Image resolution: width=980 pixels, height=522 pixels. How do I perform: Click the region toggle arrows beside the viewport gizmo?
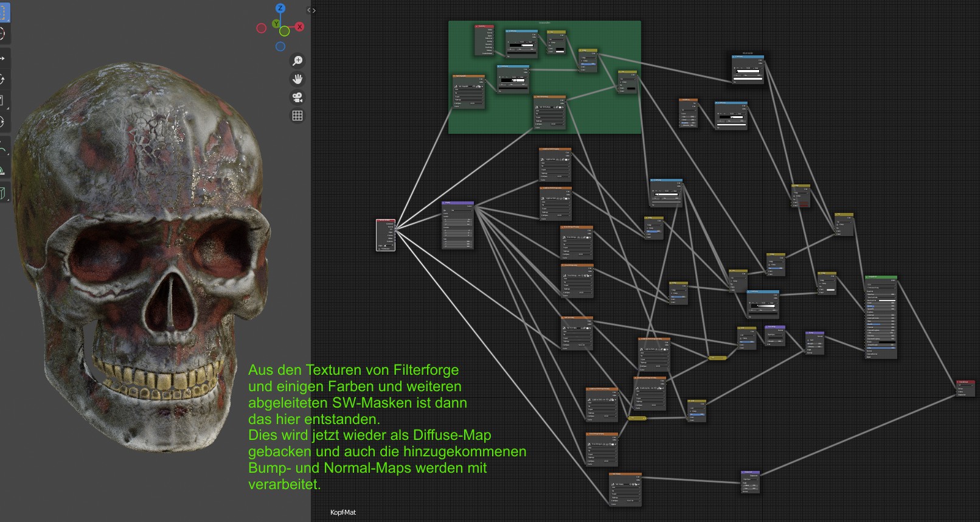tap(311, 10)
